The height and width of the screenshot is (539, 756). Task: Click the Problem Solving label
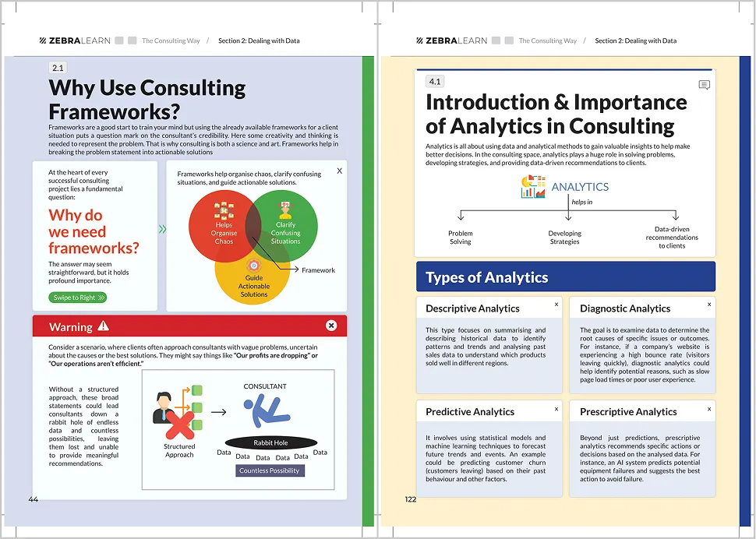pos(461,238)
